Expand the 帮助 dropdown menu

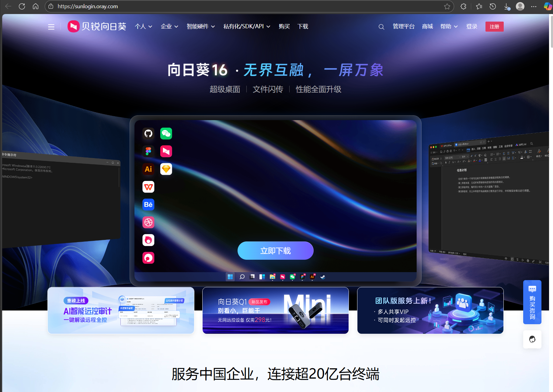pos(449,26)
